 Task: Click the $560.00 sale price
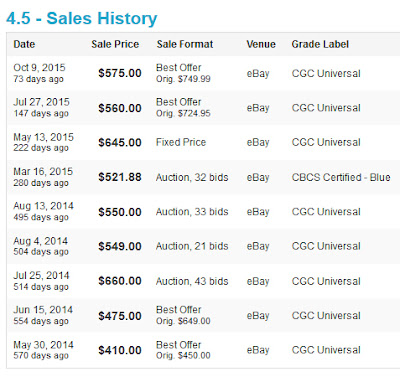click(x=120, y=108)
